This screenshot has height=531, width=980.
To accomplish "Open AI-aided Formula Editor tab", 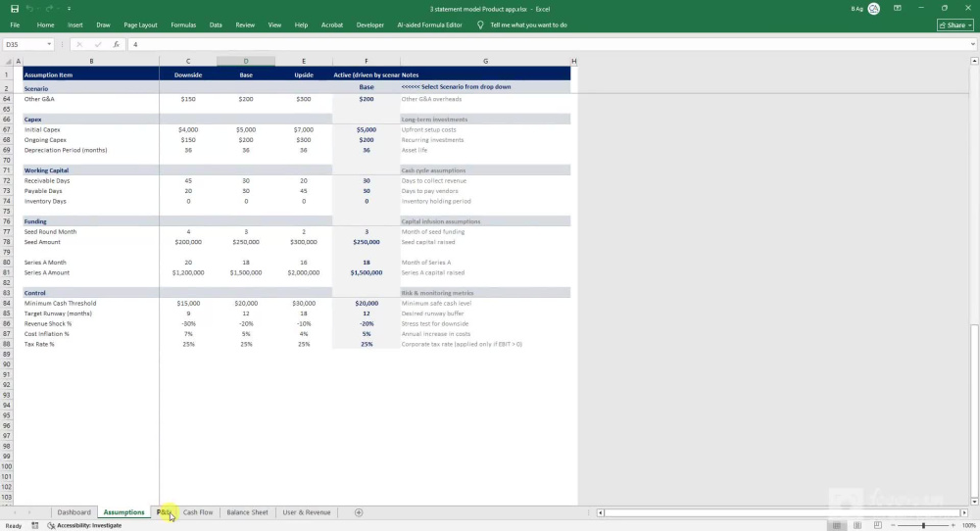I will click(429, 25).
